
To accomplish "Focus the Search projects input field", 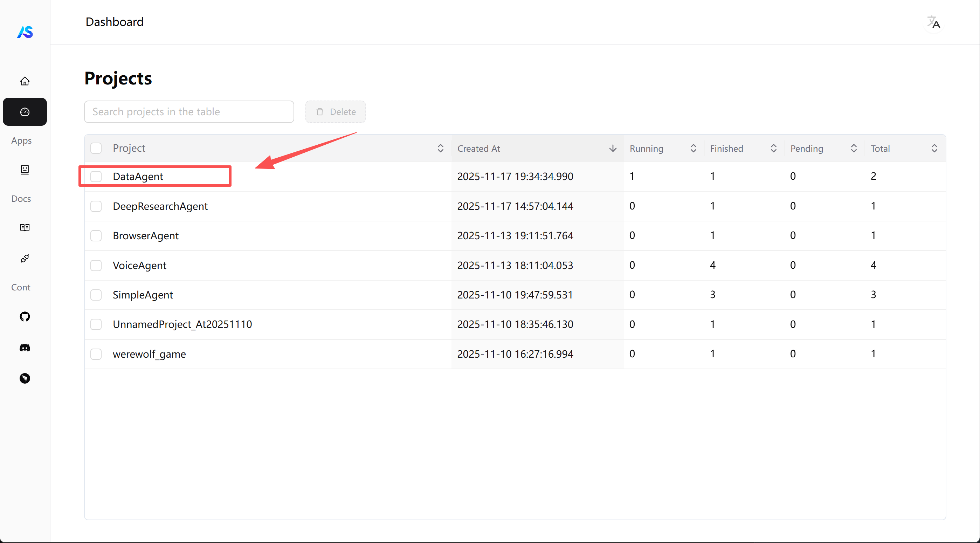I will pyautogui.click(x=189, y=112).
